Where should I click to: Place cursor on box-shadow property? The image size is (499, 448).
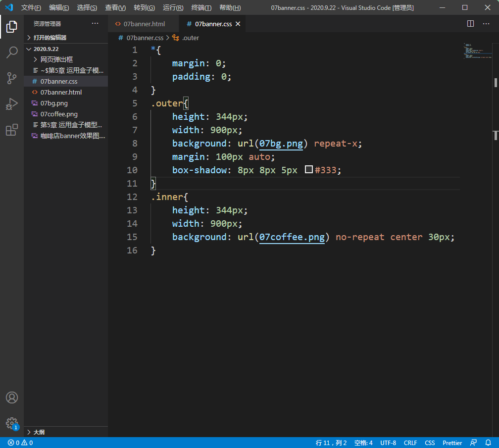click(x=199, y=170)
